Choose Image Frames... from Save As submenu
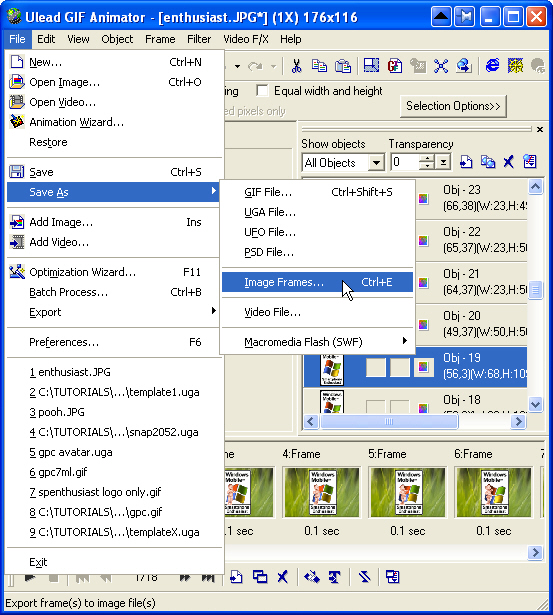Viewport: 553px width, 615px height. pos(317,282)
